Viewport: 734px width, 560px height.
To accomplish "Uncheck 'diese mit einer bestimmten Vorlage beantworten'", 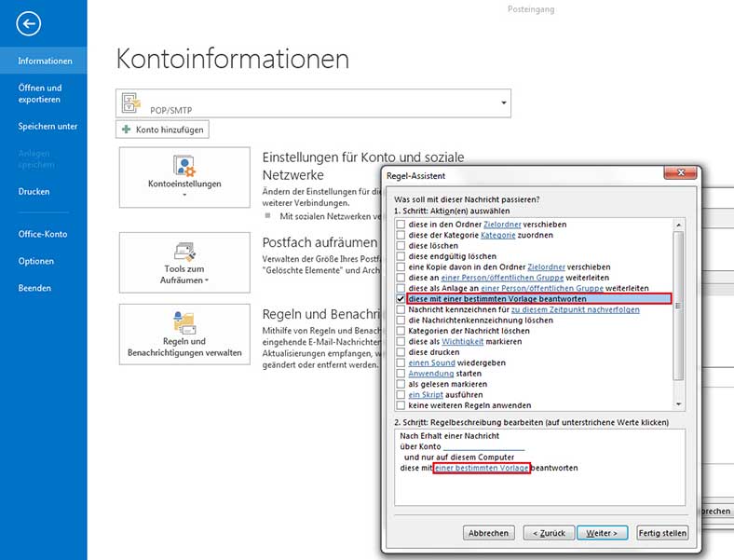I will pyautogui.click(x=401, y=299).
